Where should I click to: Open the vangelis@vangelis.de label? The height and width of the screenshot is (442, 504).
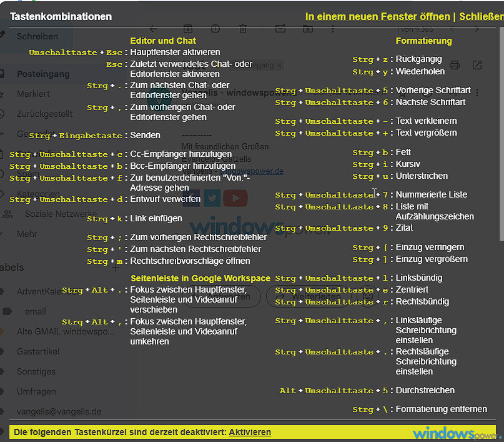click(59, 411)
